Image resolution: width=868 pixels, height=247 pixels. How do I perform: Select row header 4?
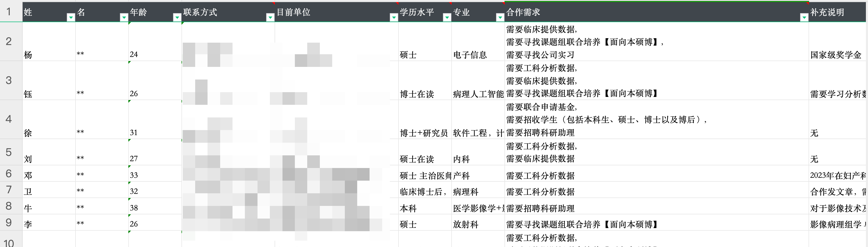pos(11,119)
